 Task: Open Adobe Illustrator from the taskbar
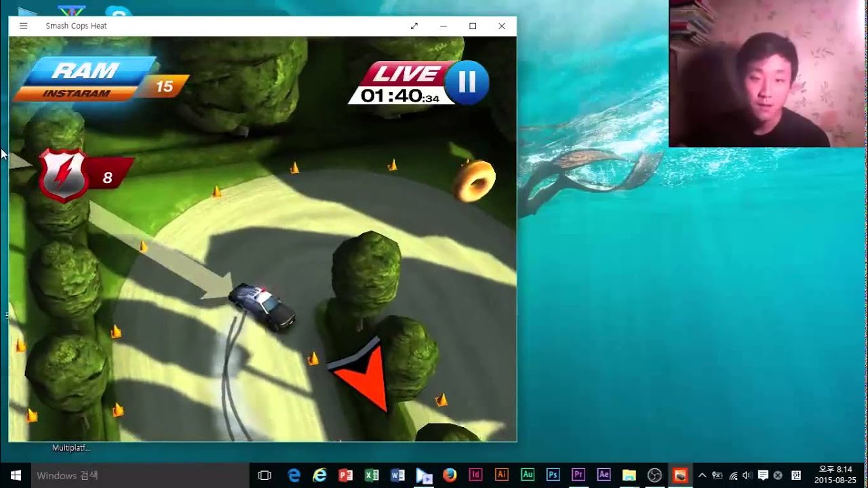coord(502,475)
